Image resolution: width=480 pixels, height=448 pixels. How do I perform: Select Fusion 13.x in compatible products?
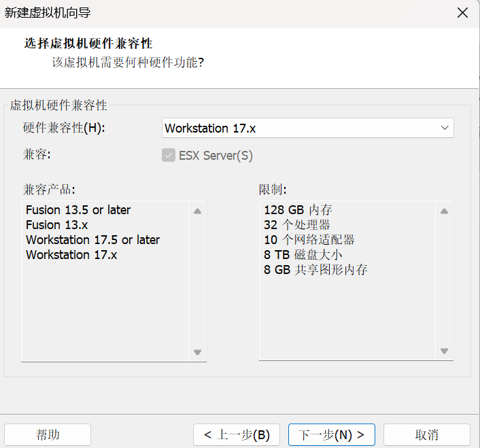(x=56, y=225)
